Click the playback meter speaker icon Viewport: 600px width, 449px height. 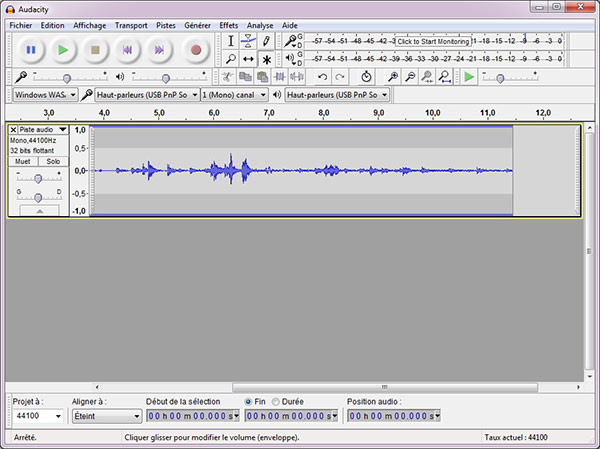click(x=290, y=59)
